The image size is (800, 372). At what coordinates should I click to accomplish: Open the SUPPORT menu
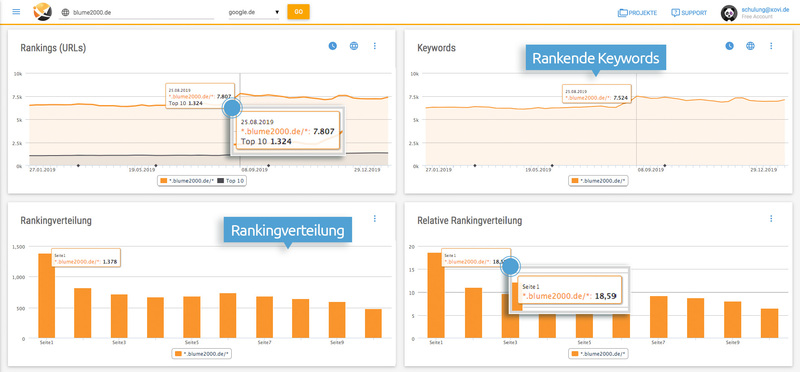[x=689, y=13]
